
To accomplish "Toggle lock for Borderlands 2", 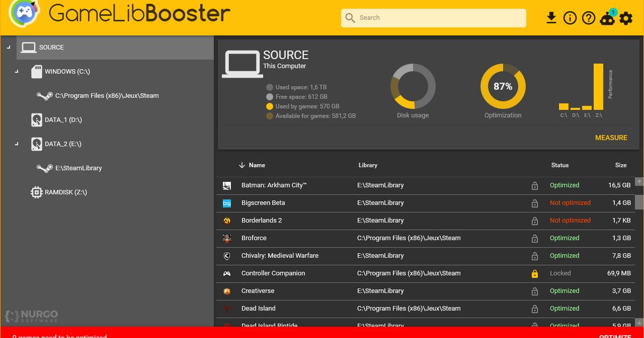I will click(x=535, y=221).
